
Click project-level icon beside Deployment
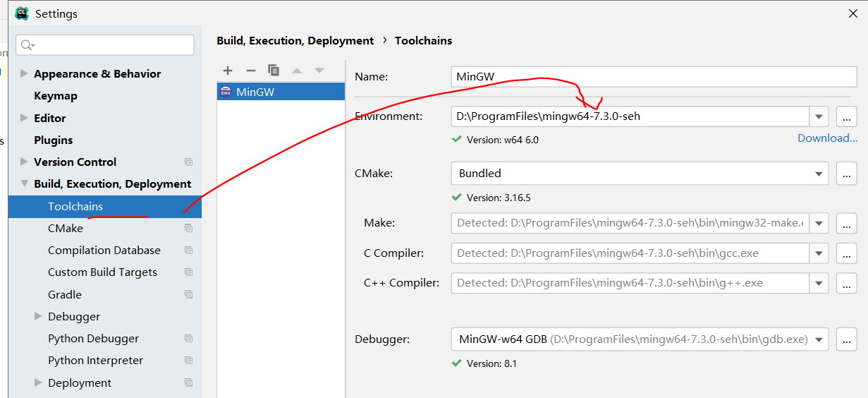pyautogui.click(x=188, y=382)
